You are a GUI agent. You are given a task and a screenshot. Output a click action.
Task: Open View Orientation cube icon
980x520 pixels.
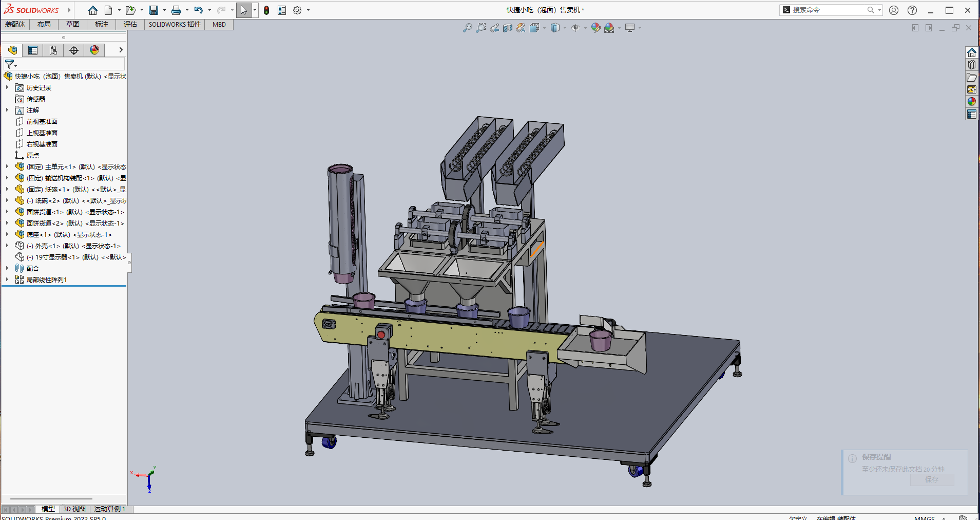[x=534, y=28]
